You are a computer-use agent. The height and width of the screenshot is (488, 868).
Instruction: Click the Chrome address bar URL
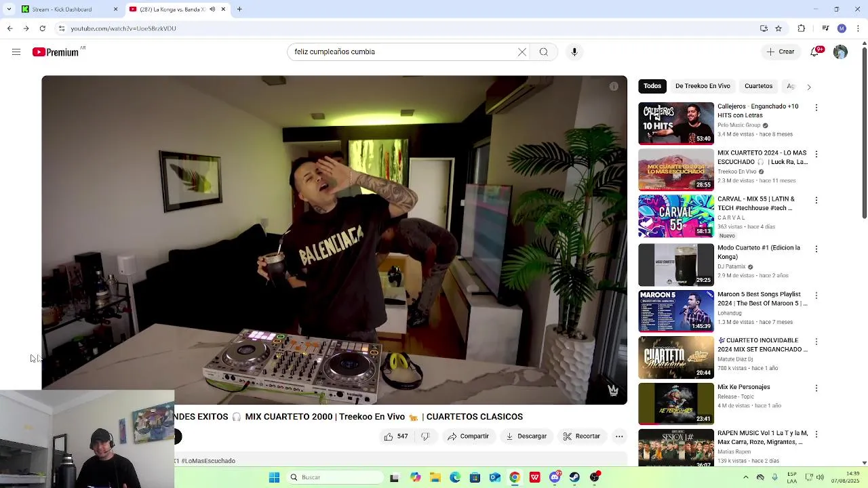click(x=123, y=28)
